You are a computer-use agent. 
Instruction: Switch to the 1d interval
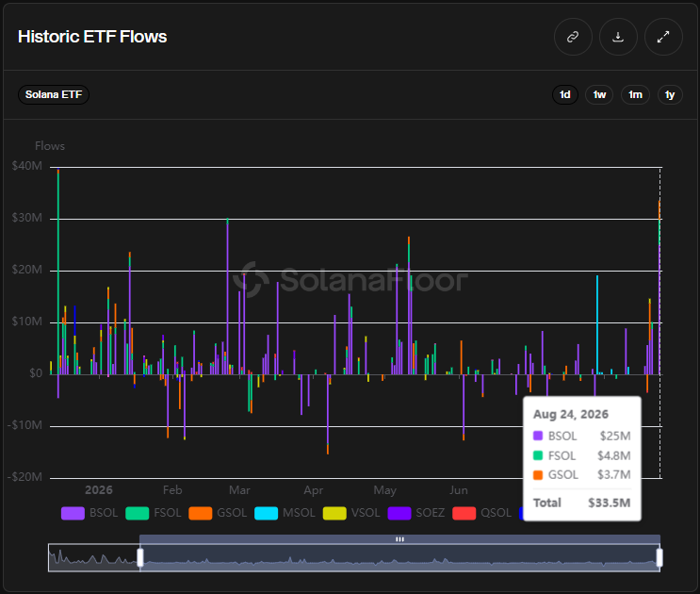click(x=564, y=94)
